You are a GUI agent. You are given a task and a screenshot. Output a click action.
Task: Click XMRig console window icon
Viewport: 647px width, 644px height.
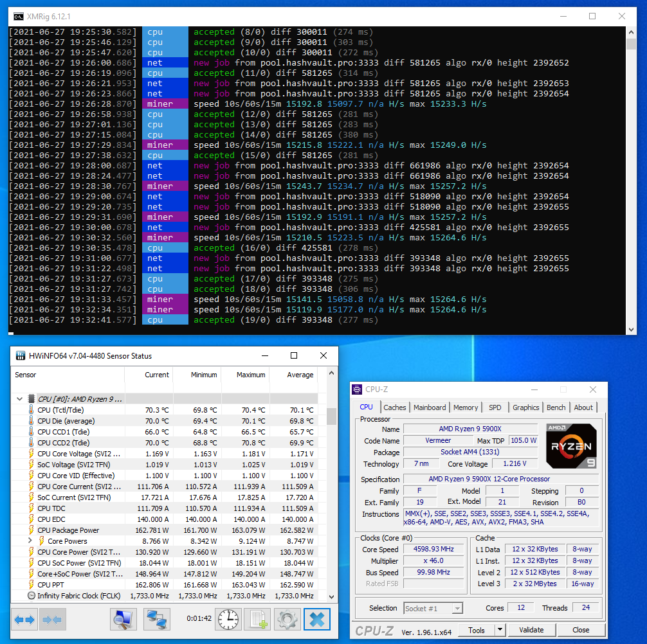19,17
